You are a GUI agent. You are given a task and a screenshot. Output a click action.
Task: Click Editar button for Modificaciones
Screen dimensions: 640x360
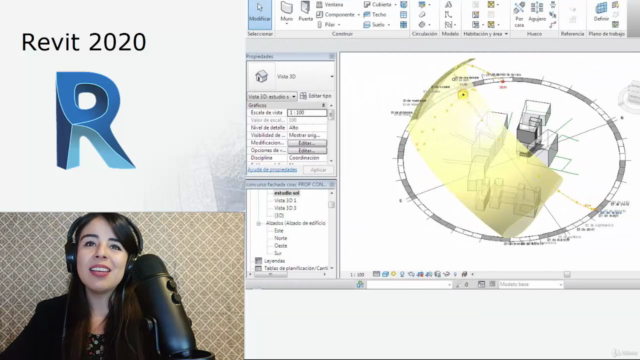pyautogui.click(x=307, y=143)
